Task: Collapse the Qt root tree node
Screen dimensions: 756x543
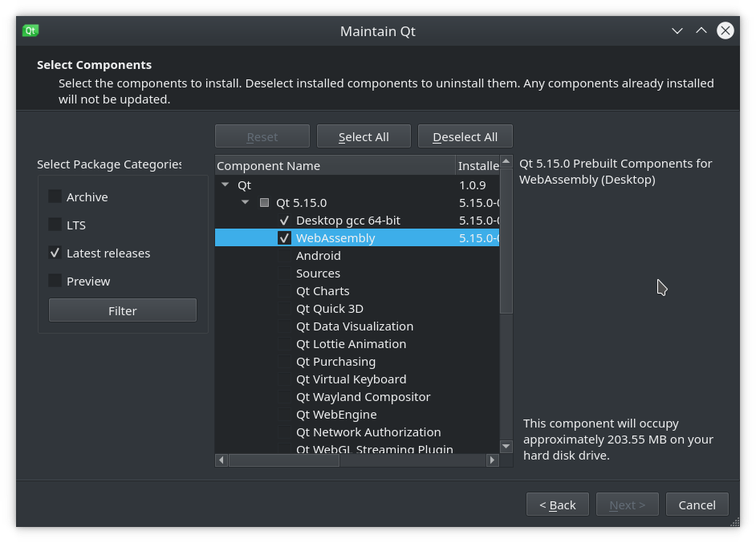Action: [226, 184]
